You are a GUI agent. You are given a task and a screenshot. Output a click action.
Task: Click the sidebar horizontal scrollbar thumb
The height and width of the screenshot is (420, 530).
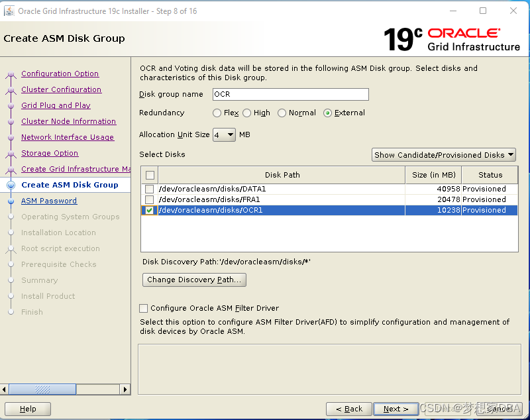[42, 390]
